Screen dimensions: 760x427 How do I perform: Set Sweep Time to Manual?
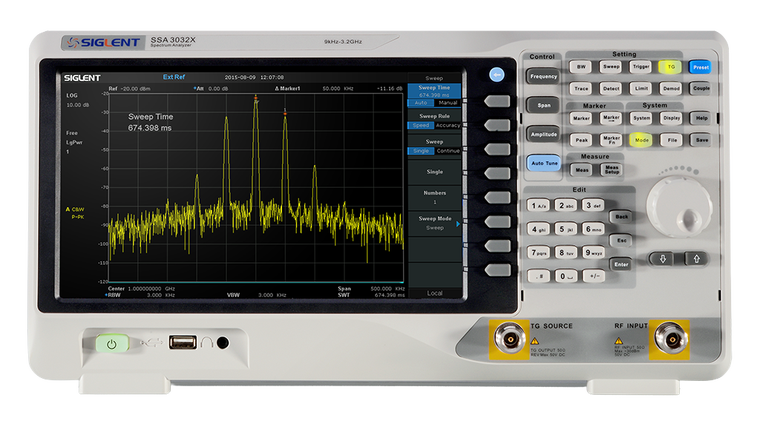pos(447,103)
